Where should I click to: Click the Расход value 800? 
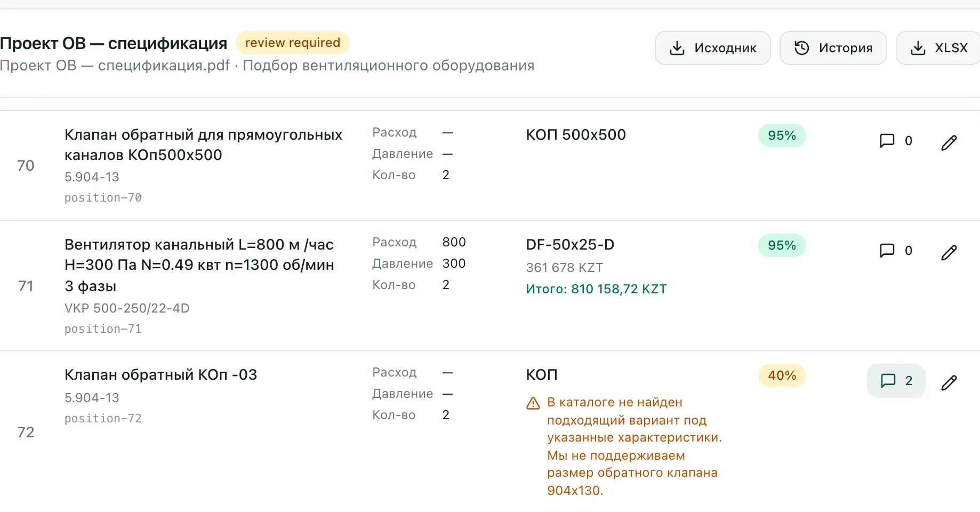[454, 242]
